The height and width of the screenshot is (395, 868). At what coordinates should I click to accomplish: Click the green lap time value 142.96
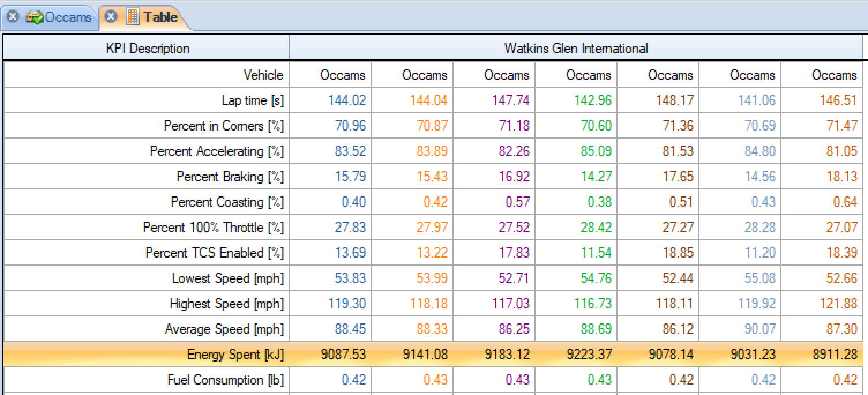click(x=588, y=100)
